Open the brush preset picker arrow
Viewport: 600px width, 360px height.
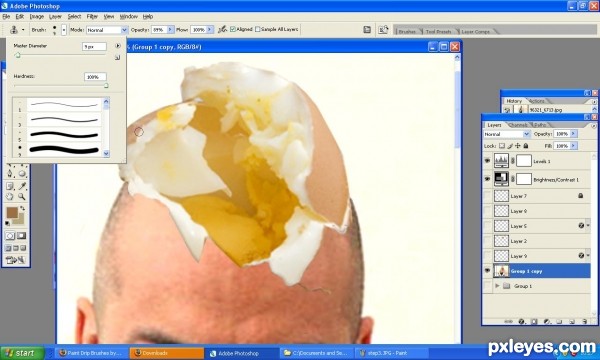point(64,30)
